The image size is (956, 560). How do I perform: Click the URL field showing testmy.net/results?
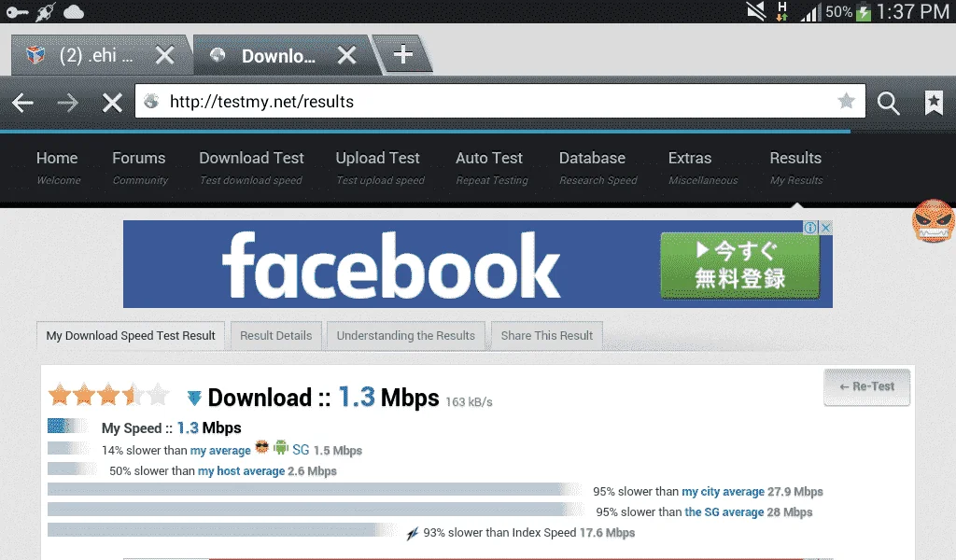(x=500, y=101)
